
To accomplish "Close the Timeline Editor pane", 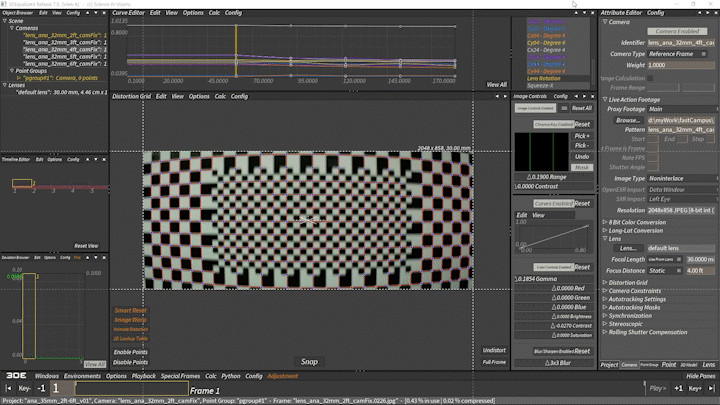I will (104, 159).
